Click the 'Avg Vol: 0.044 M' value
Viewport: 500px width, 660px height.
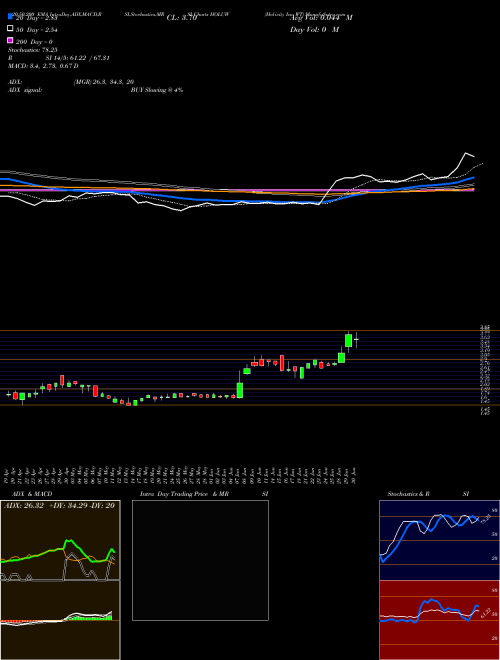(321, 18)
